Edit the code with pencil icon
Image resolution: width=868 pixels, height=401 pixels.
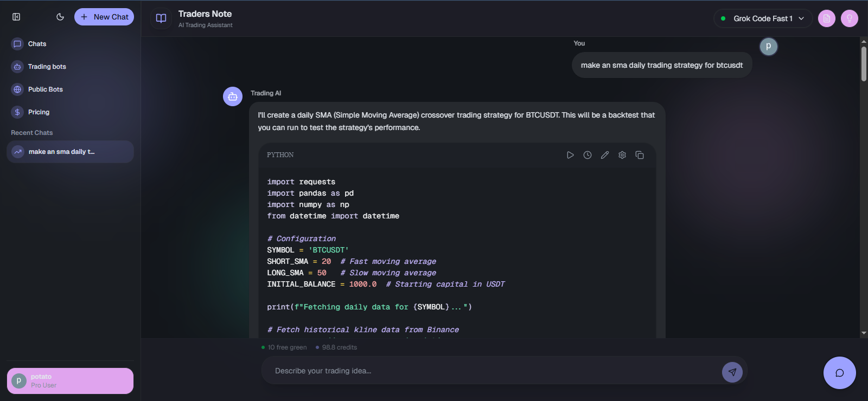pos(605,155)
